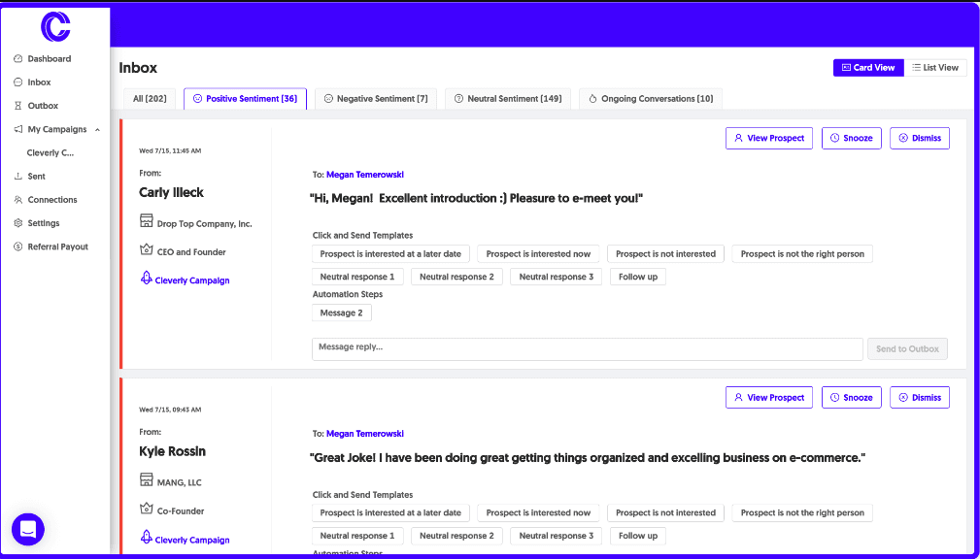Viewport: 980px width, 559px height.
Task: Select the Negative Sentiment (7) tab
Action: pos(376,99)
